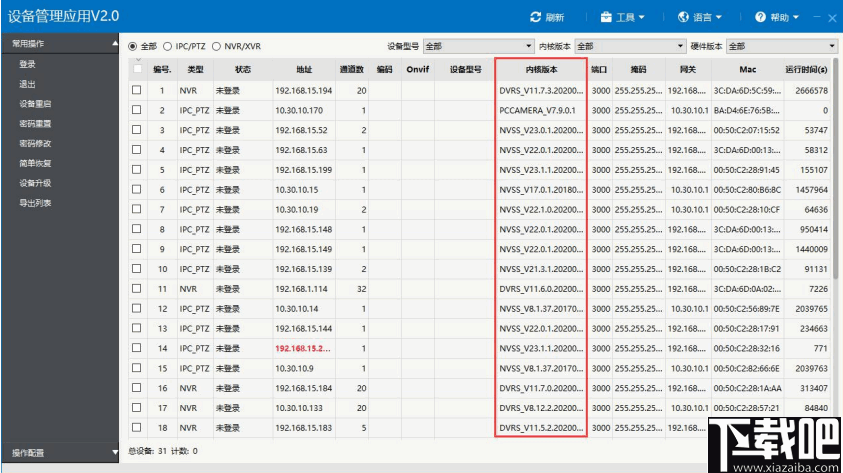The height and width of the screenshot is (473, 843).
Task: Click Mac cell 00:50:C2:28:91:45
Action: click(x=747, y=170)
